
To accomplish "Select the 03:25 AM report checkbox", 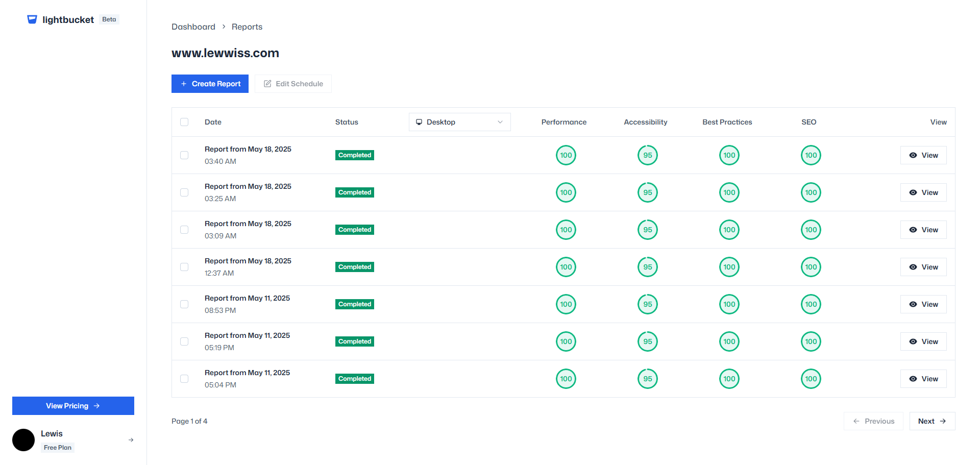I will tap(184, 192).
